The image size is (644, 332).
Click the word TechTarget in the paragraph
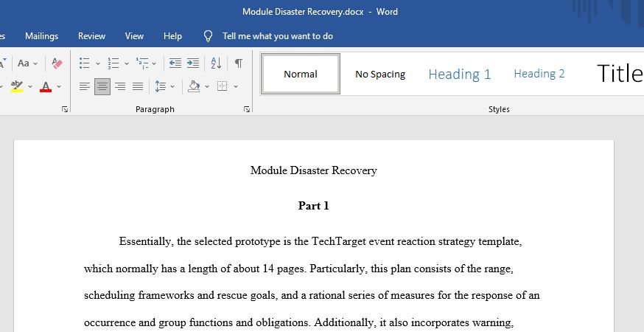(x=339, y=241)
